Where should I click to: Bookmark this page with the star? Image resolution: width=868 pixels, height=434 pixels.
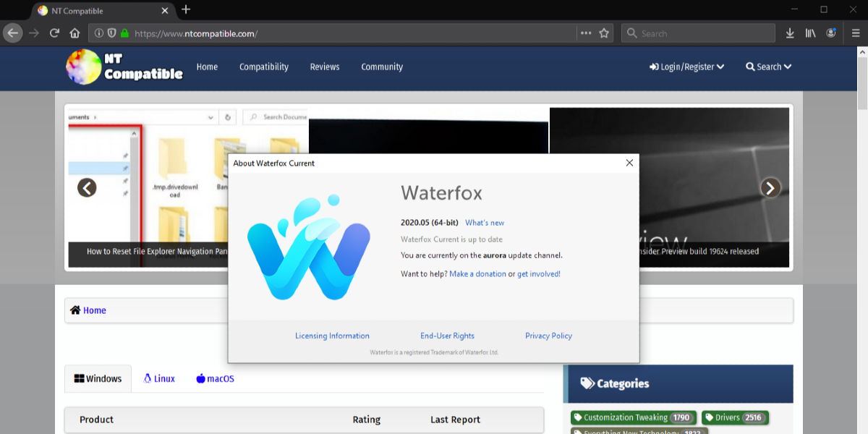[x=604, y=33]
